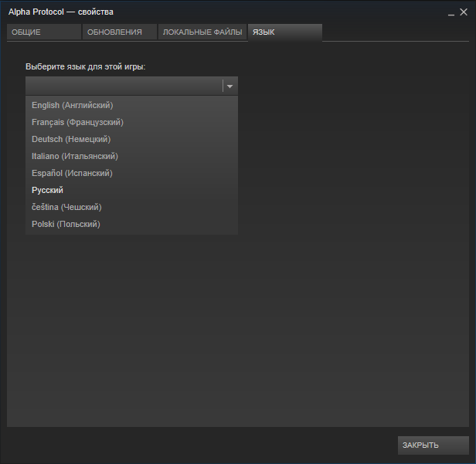The image size is (476, 464).
Task: Pick the highlighted Русский option
Action: pos(48,190)
